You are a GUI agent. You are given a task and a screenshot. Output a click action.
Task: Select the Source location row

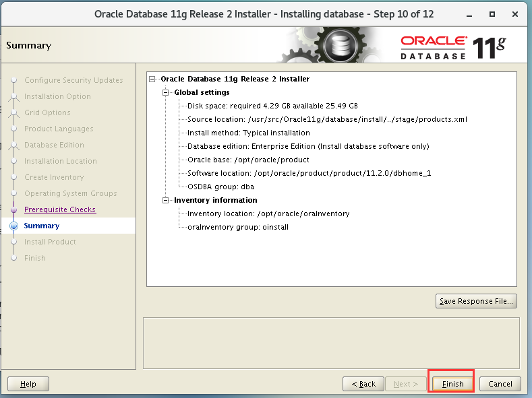pyautogui.click(x=327, y=120)
